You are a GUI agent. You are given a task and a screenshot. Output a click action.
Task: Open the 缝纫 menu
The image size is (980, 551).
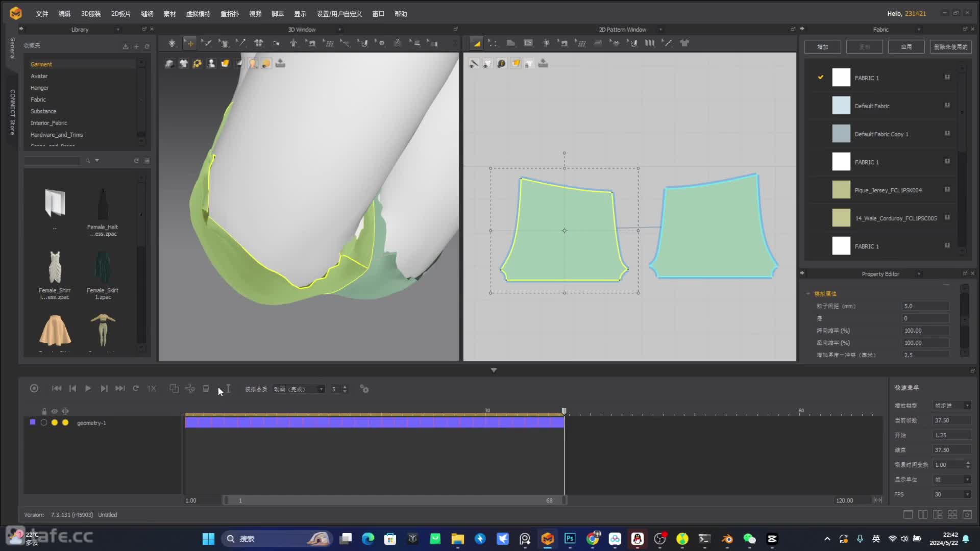[x=147, y=14]
